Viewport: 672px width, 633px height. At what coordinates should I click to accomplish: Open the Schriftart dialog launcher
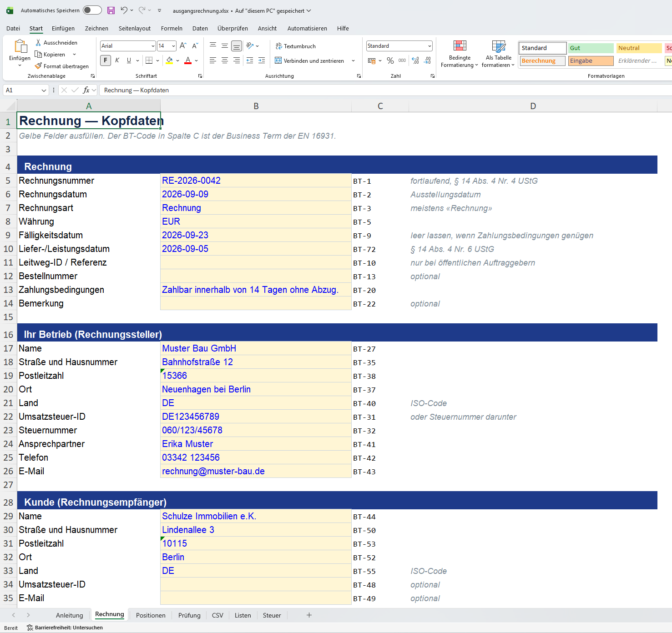click(200, 76)
